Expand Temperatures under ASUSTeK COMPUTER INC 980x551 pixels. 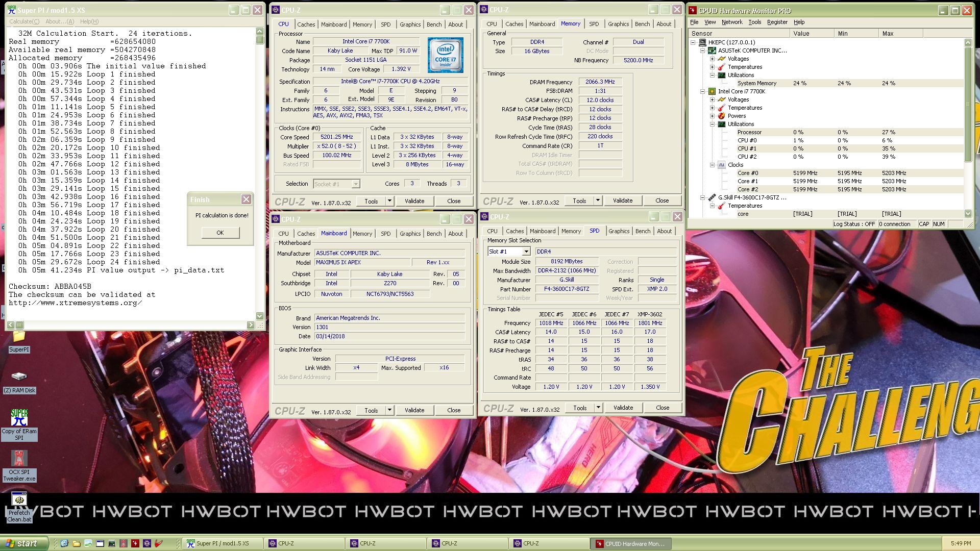click(713, 67)
